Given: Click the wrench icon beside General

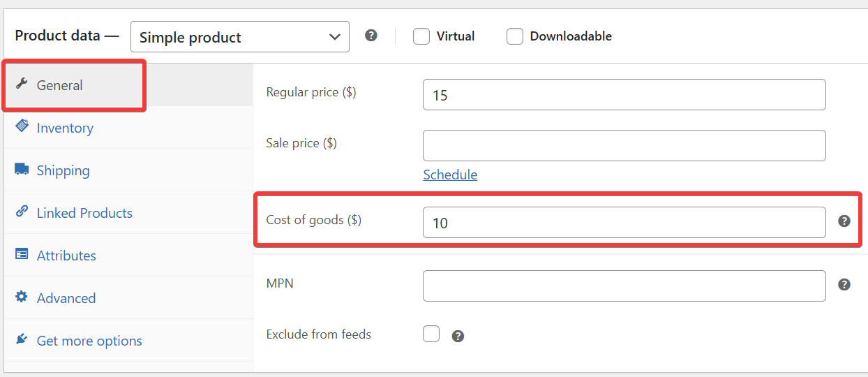Looking at the screenshot, I should pos(22,84).
